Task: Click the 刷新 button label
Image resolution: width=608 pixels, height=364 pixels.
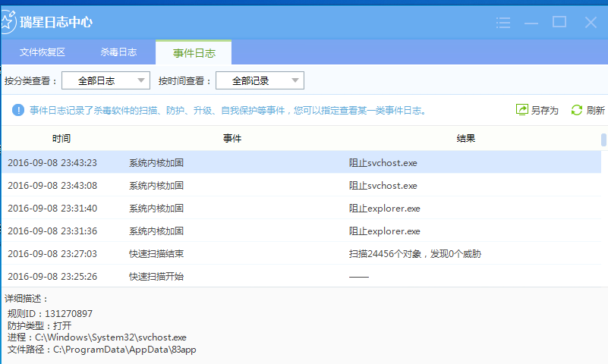Action: pos(595,111)
